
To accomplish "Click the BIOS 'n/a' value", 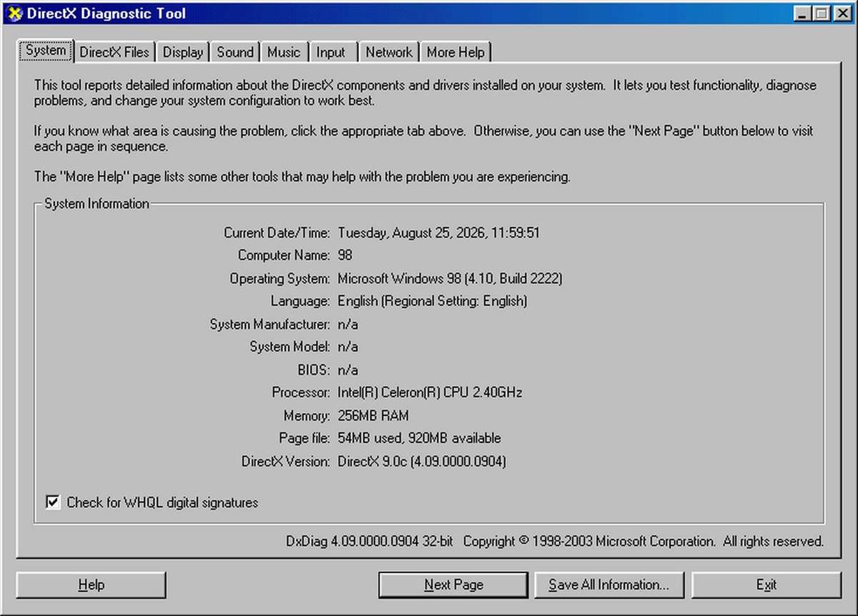I will coord(347,369).
